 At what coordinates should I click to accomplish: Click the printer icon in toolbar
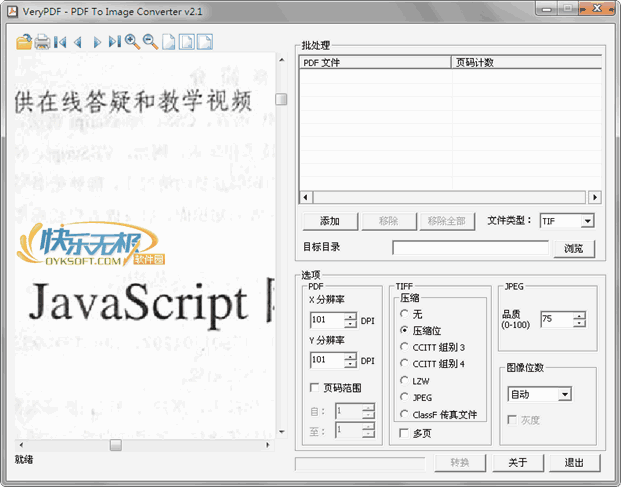(42, 42)
